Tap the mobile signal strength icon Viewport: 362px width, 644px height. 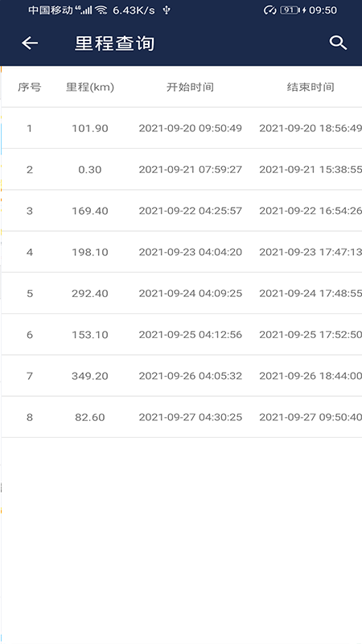pos(84,10)
